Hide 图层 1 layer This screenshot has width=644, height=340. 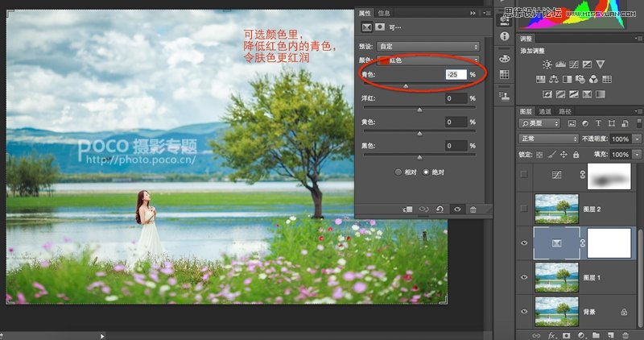pyautogui.click(x=524, y=277)
